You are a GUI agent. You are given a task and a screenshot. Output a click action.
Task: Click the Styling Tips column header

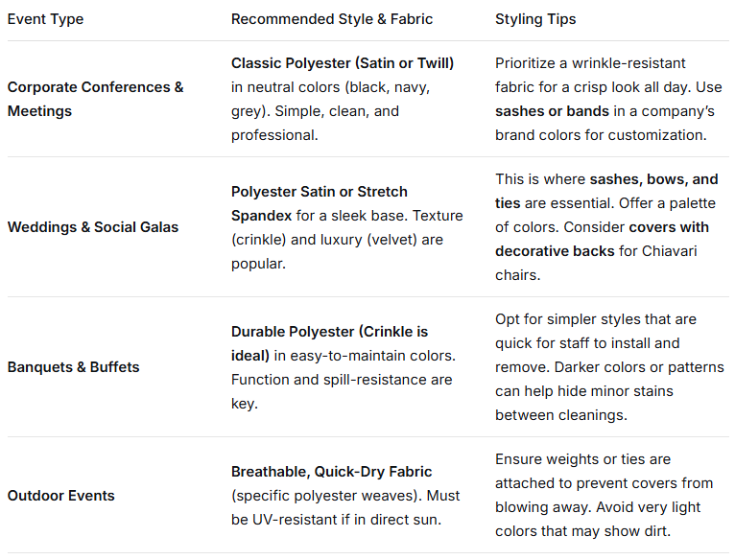coord(536,19)
